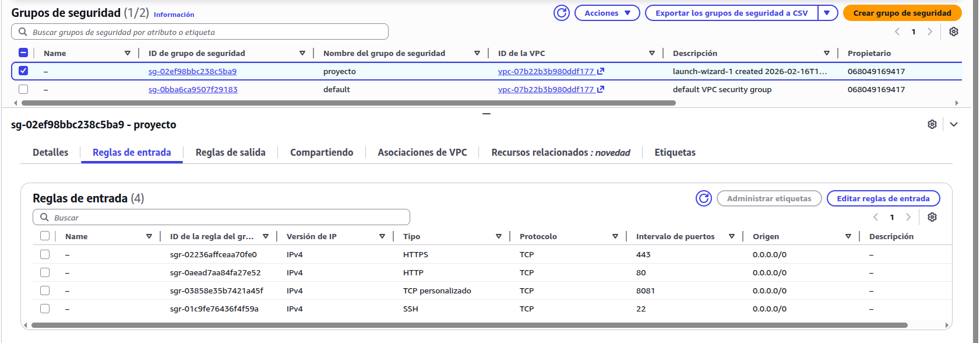This screenshot has height=343, width=980.
Task: Switch to Etiquetas tab
Action: coord(675,152)
